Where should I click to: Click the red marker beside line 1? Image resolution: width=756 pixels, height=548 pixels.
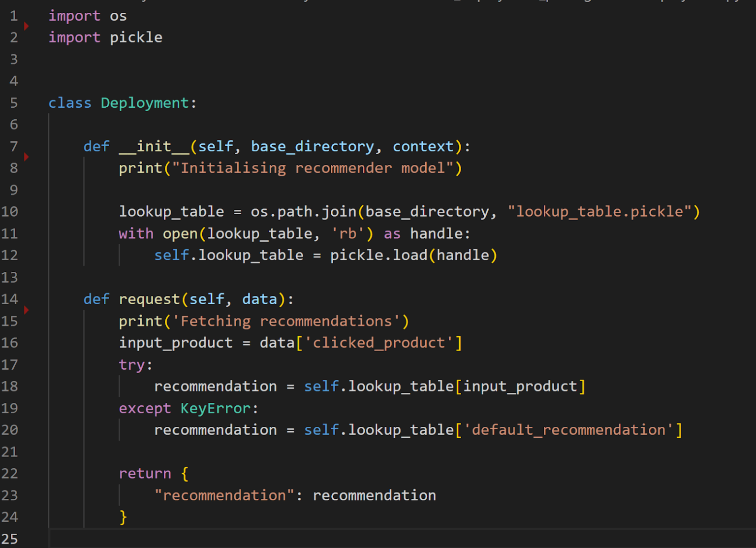point(27,26)
